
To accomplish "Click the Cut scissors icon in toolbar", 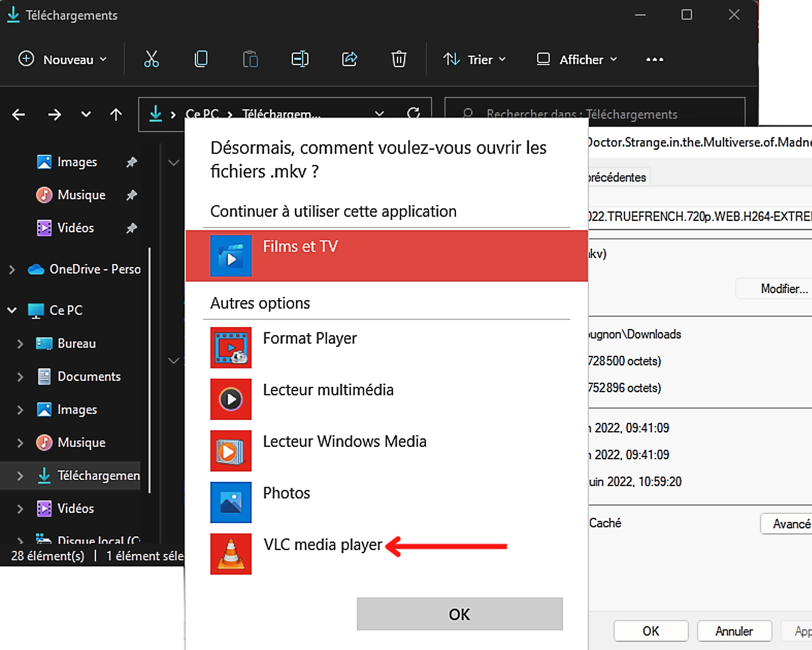I will click(151, 59).
